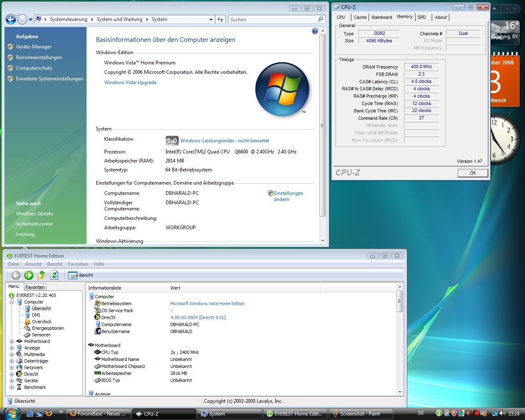This screenshot has width=525, height=420.
Task: Expand the Anzeige node in EVEREST tree
Action: [12, 348]
